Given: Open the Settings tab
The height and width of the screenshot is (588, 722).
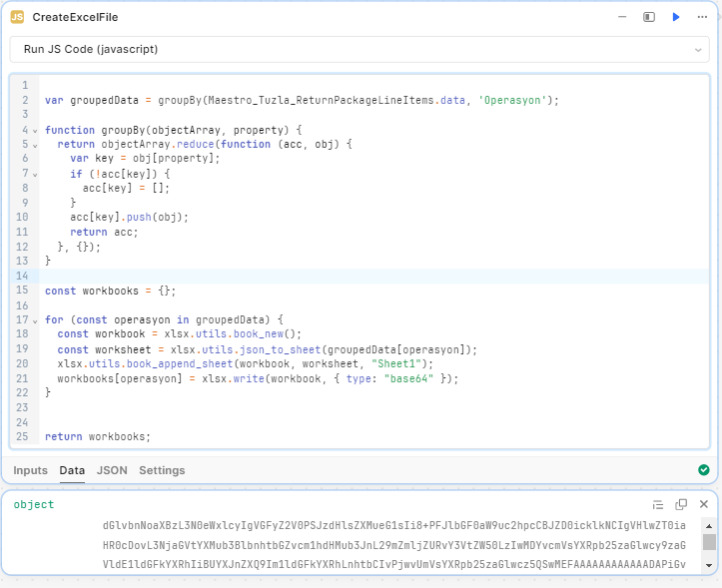Looking at the screenshot, I should (x=162, y=470).
